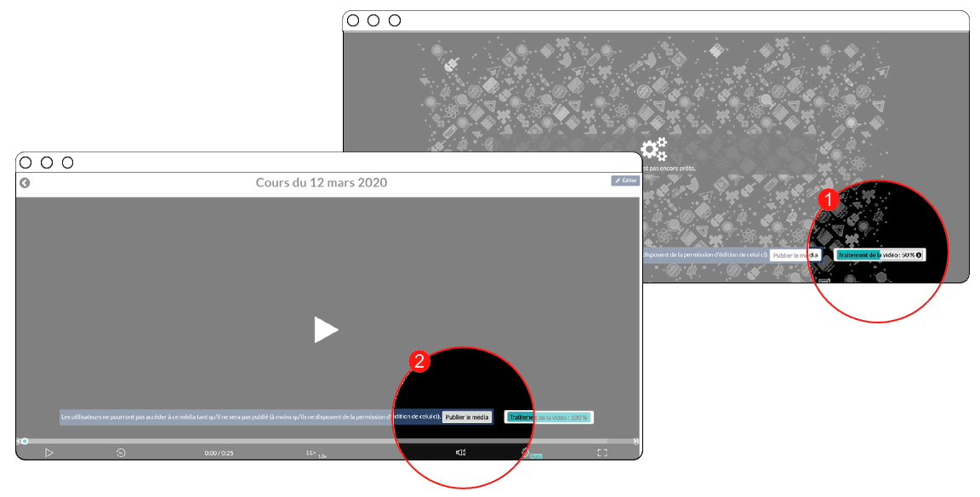
Task: Mute the video with the speaker icon
Action: point(460,453)
